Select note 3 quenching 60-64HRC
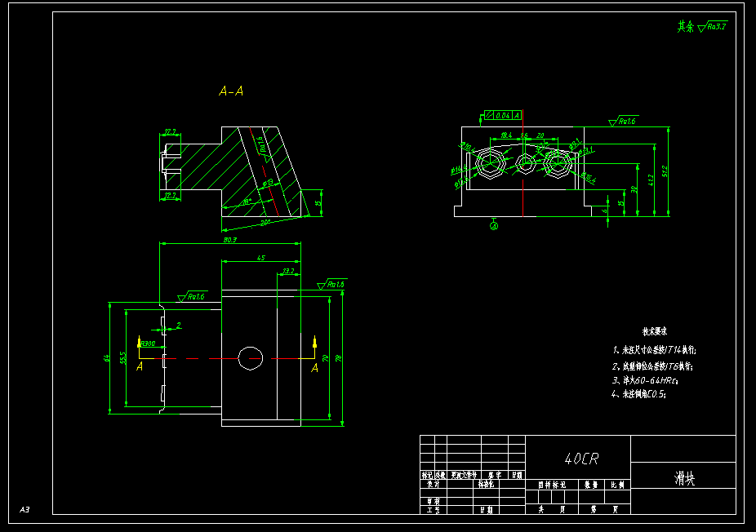756x532 pixels. [x=645, y=380]
